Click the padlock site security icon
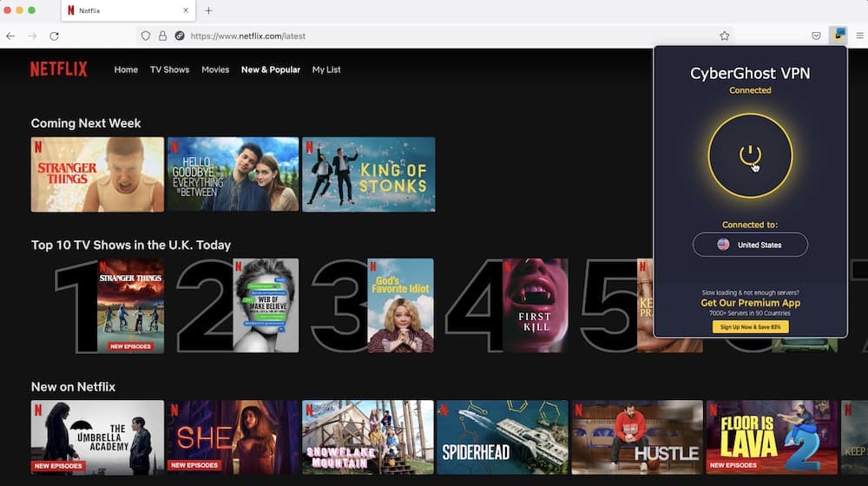868x486 pixels. (x=162, y=36)
